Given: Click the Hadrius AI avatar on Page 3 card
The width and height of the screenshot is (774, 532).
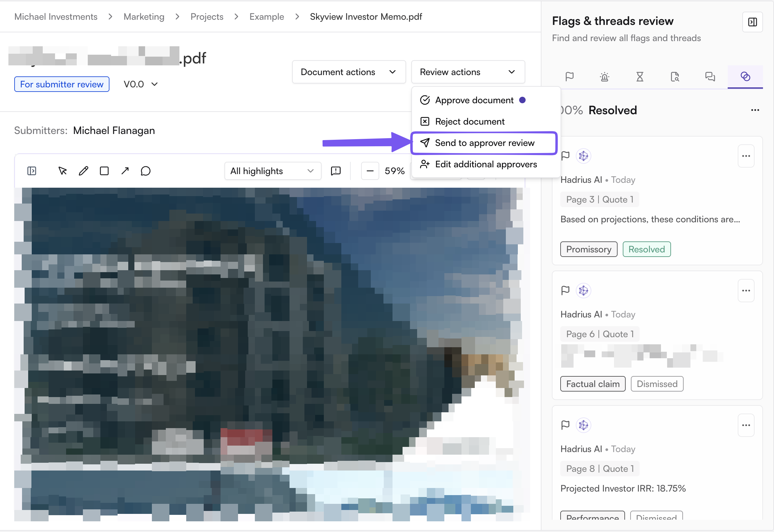Looking at the screenshot, I should 584,156.
